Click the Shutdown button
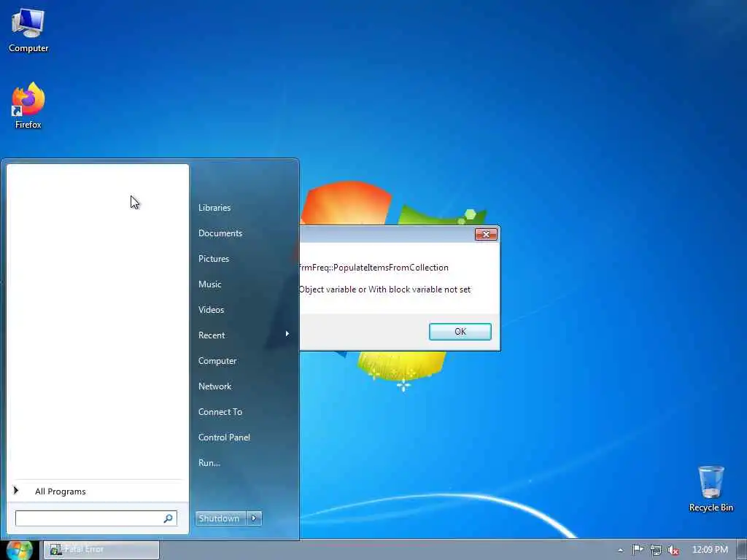The width and height of the screenshot is (747, 560). point(220,518)
